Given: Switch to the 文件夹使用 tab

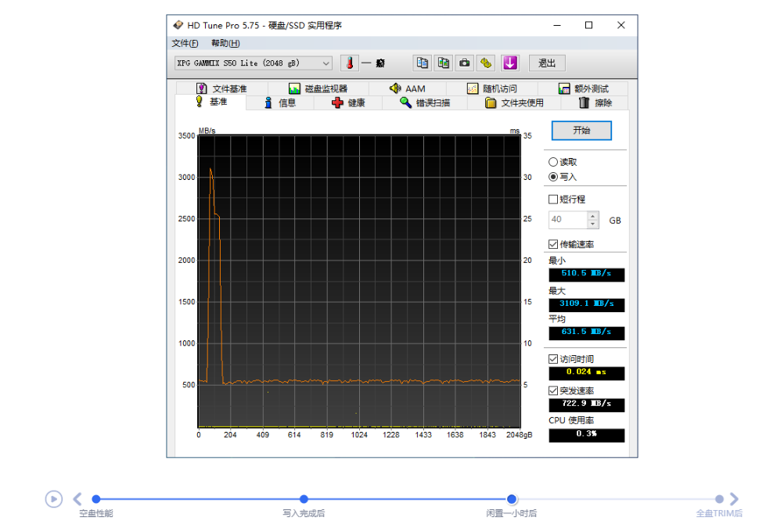Looking at the screenshot, I should click(514, 102).
